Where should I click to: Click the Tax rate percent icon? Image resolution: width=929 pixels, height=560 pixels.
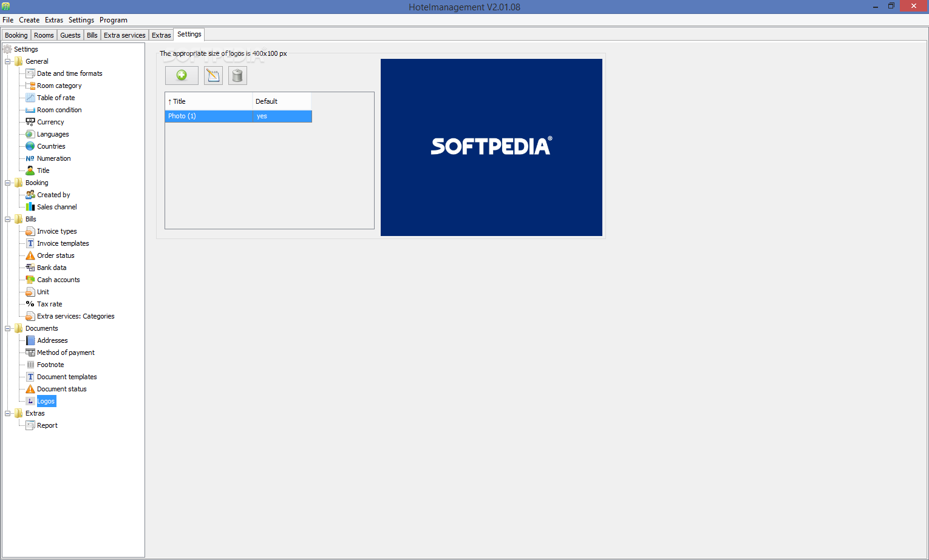(30, 304)
